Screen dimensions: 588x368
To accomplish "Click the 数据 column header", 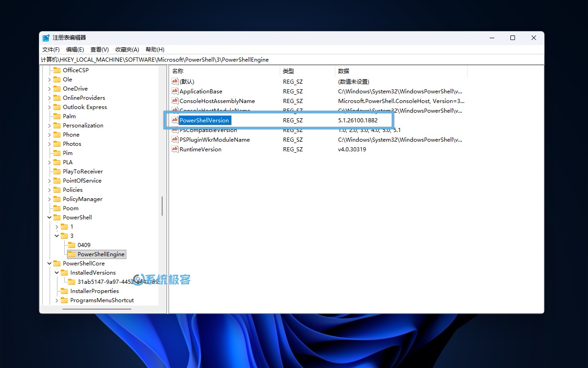I will tap(344, 71).
